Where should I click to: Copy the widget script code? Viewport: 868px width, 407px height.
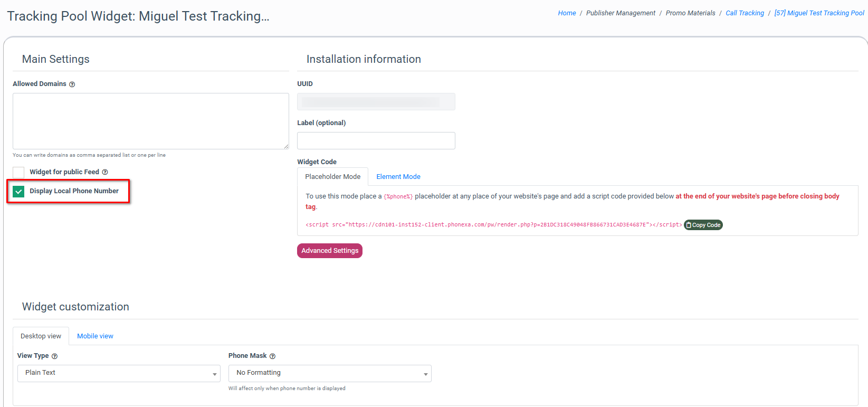(703, 225)
